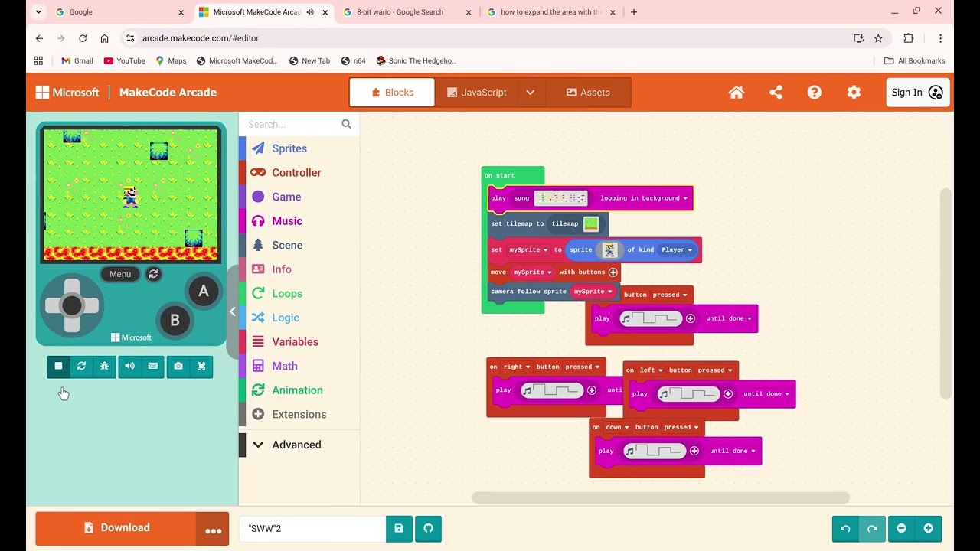Open the help menu question-mark icon

pyautogui.click(x=815, y=93)
